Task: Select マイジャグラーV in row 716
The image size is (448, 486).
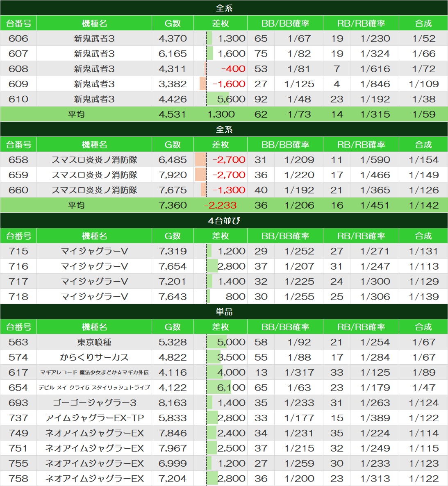Action: pyautogui.click(x=94, y=266)
